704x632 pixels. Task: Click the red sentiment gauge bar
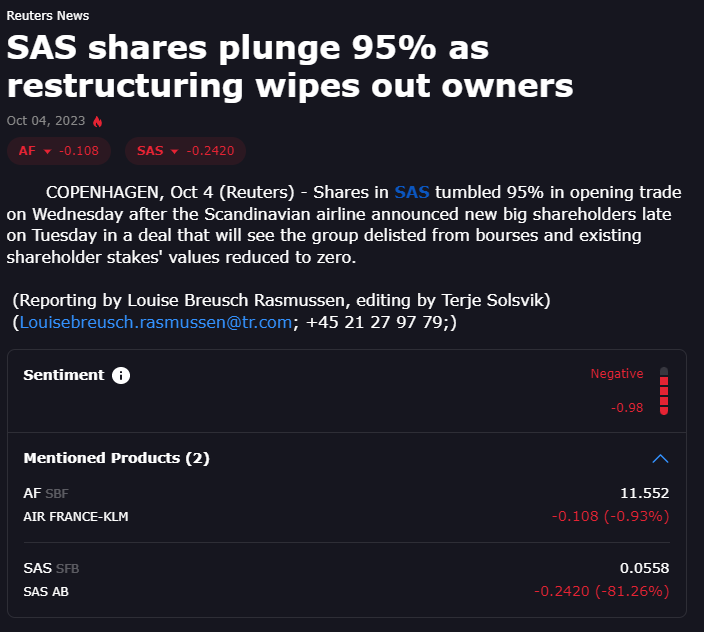(x=664, y=391)
